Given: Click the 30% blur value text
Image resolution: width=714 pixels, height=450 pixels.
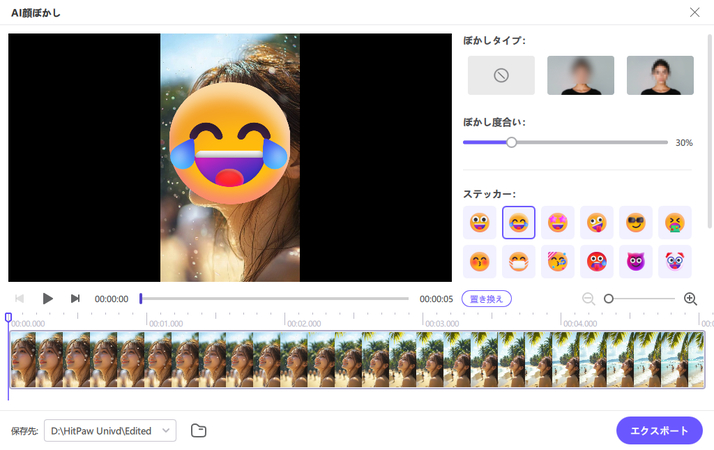Looking at the screenshot, I should (684, 143).
